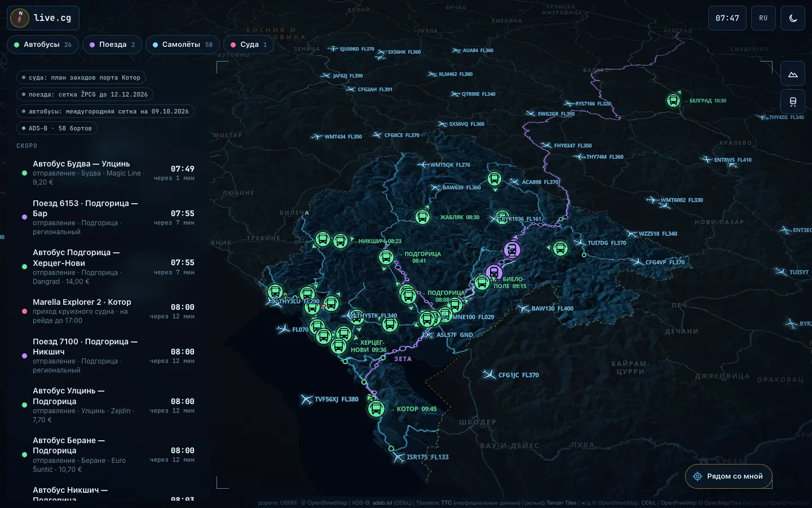Image resolution: width=812 pixels, height=508 pixels.
Task: Click the intercity bus timetable status chip
Action: click(x=105, y=111)
